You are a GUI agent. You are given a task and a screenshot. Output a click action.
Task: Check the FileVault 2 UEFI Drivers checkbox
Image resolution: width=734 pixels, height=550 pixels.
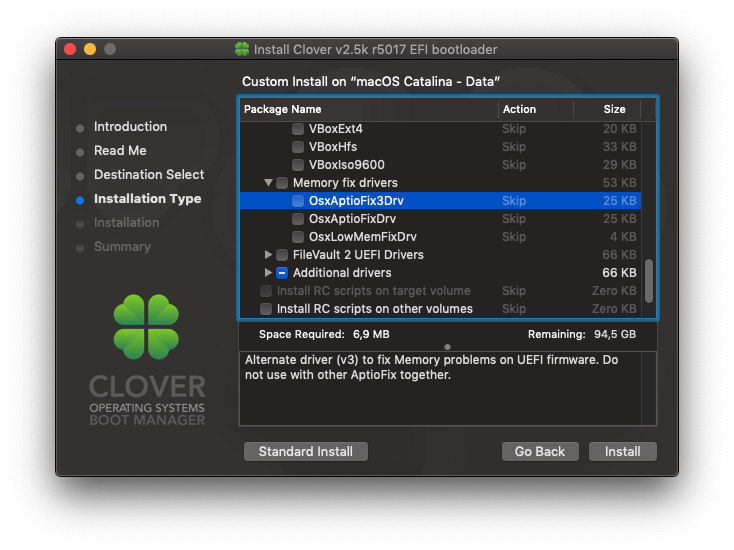pos(282,255)
